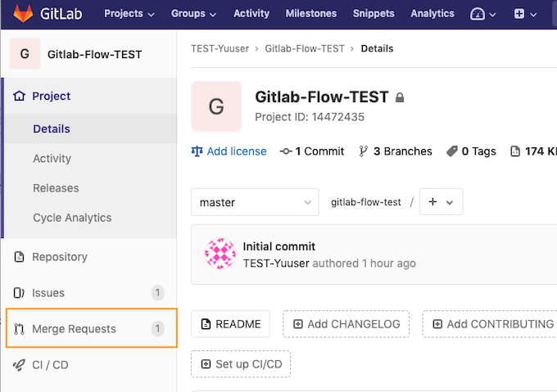Screen dimensions: 557x392
Task: Click TEST-Yuuser in the breadcrumb
Action: coord(220,48)
